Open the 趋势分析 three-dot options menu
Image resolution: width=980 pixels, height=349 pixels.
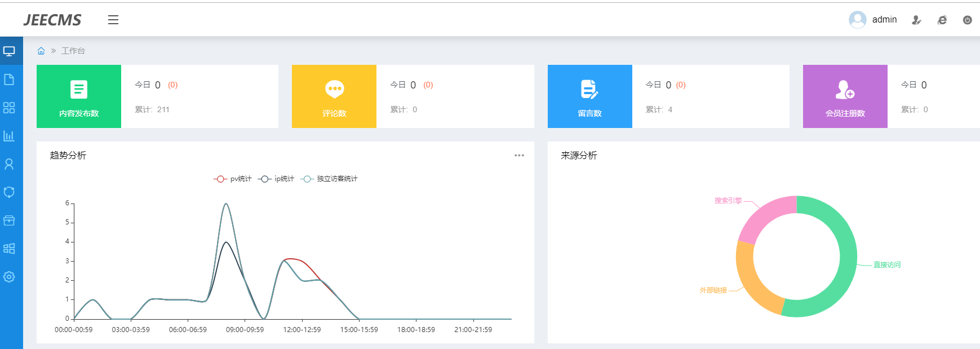click(519, 156)
